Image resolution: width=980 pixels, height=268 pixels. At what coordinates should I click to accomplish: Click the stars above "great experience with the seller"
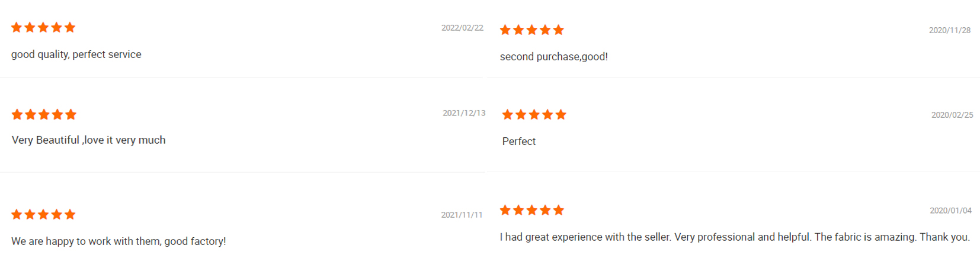[531, 210]
